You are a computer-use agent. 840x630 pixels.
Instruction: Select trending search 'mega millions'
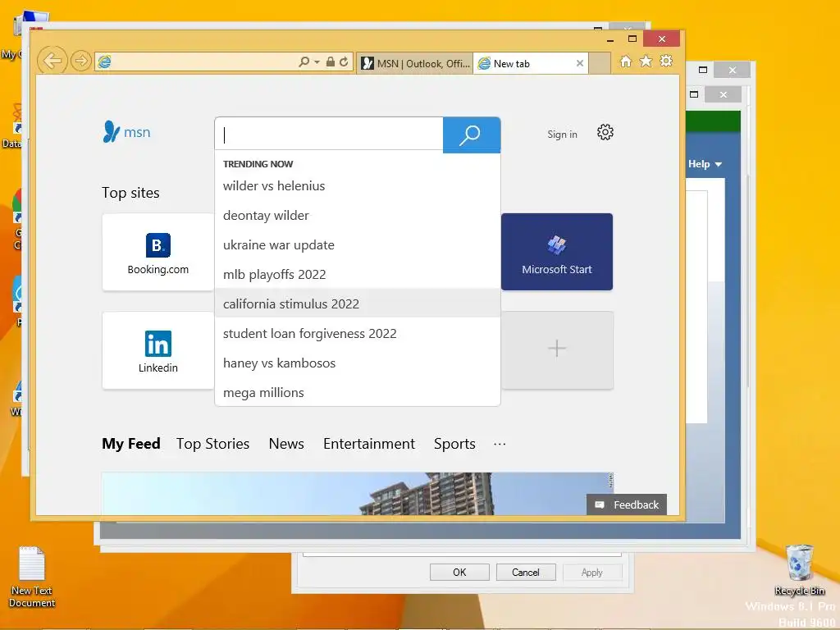tap(358, 392)
